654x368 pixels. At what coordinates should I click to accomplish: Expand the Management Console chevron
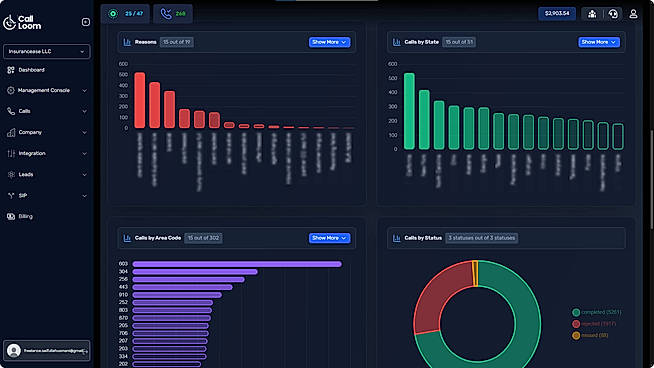[84, 91]
